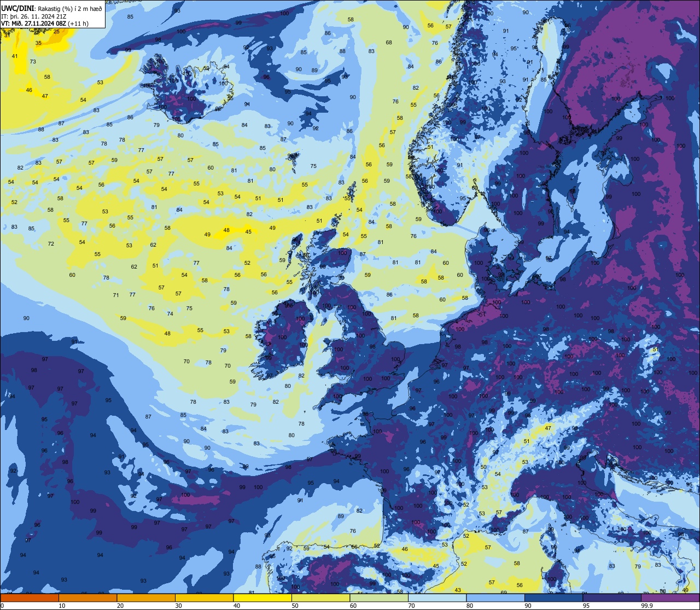
Task: Click the 0–10% red-orange legend swatch
Action: pyautogui.click(x=30, y=598)
